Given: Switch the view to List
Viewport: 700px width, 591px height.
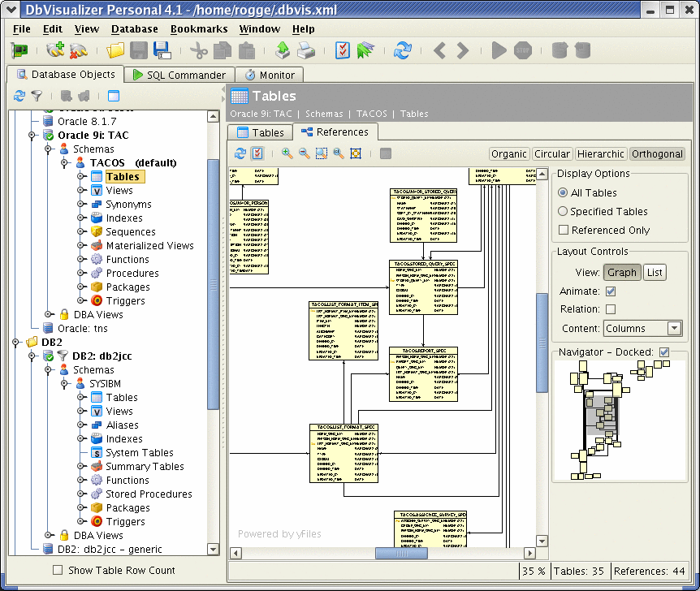Looking at the screenshot, I should [x=654, y=272].
